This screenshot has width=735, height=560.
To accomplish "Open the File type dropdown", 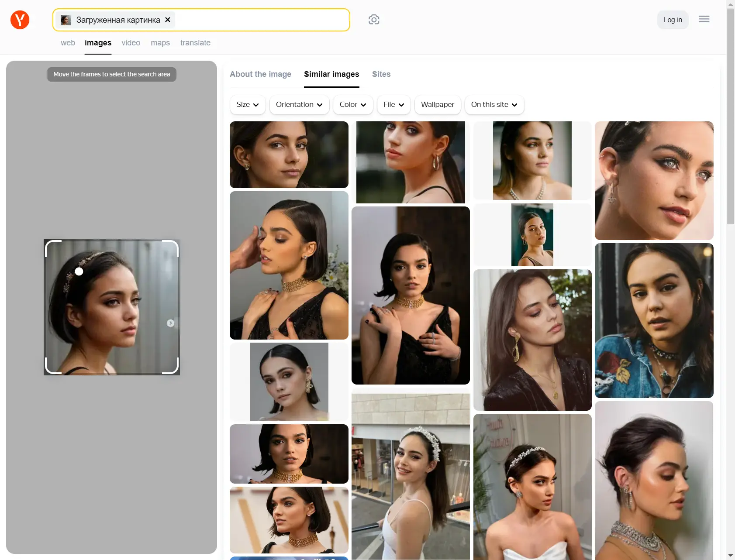I will pos(393,105).
